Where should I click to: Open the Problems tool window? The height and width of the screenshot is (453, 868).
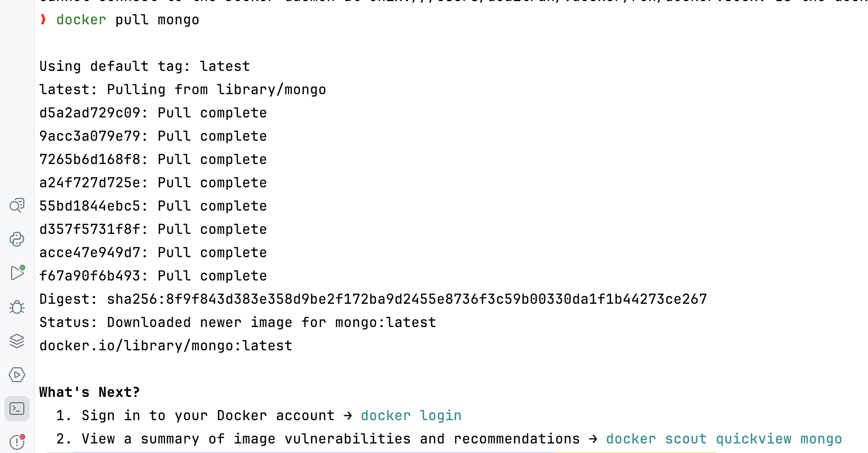17,442
